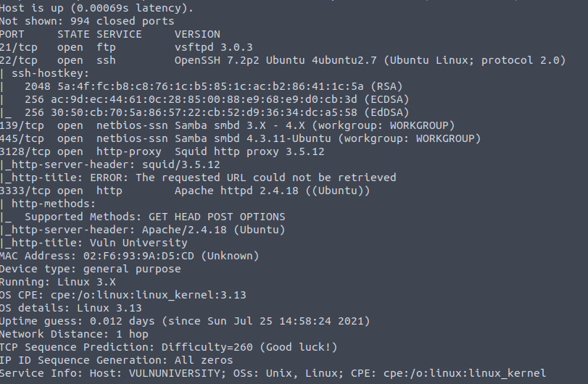The height and width of the screenshot is (384, 588).
Task: Click Samba smbd 4.3.11-Ubuntu text
Action: [253, 138]
